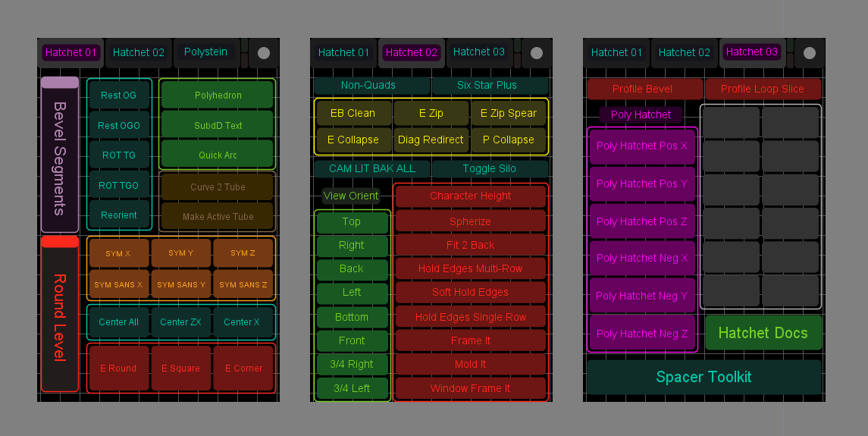This screenshot has width=868, height=436.
Task: Run ROT TGO command
Action: pyautogui.click(x=118, y=186)
